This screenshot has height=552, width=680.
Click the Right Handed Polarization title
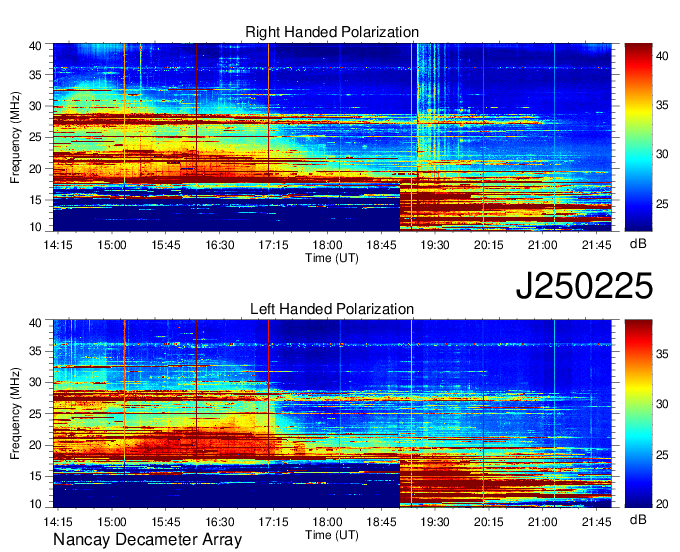click(332, 32)
